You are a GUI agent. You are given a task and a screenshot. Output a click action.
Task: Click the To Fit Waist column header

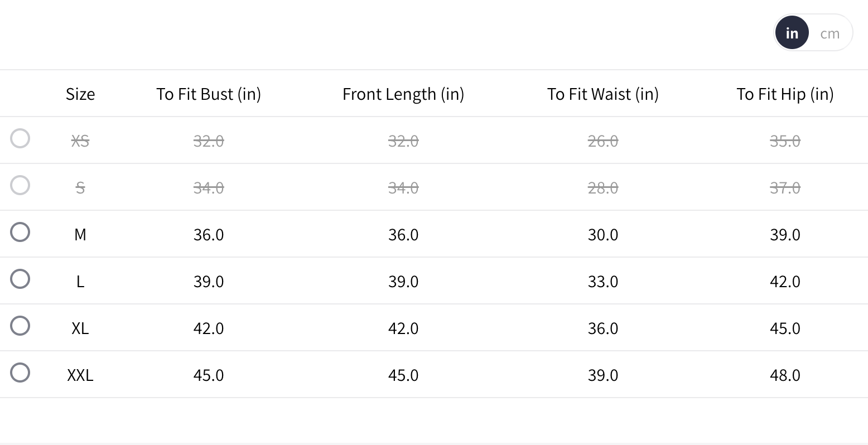click(x=603, y=94)
